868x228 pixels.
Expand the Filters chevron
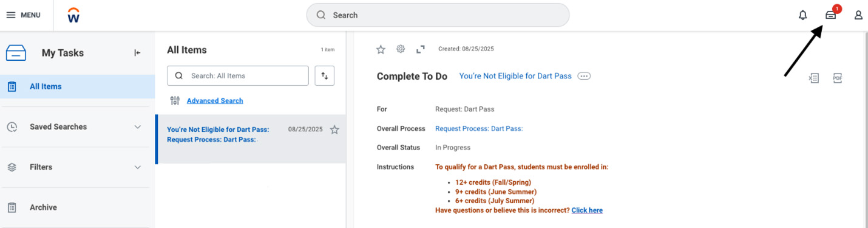138,167
